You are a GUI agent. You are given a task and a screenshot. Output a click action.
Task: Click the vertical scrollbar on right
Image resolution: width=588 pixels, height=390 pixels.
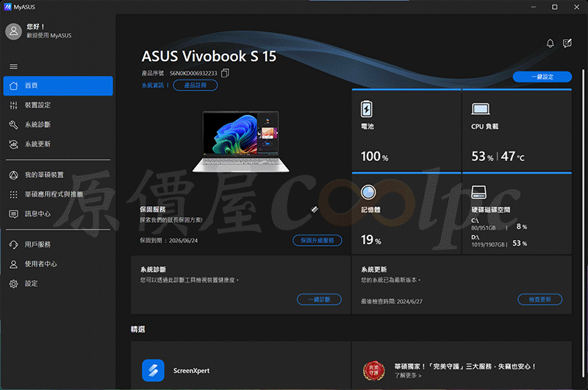click(x=583, y=224)
